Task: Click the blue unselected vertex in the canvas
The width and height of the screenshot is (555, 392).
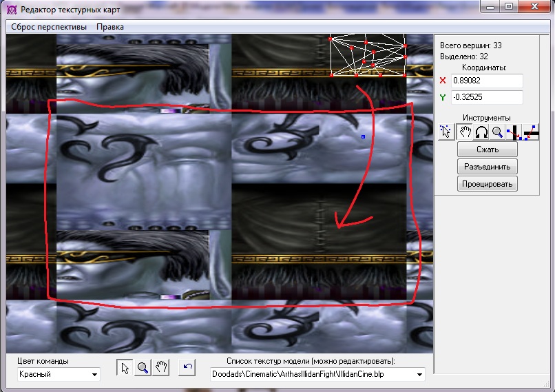Action: coord(363,136)
